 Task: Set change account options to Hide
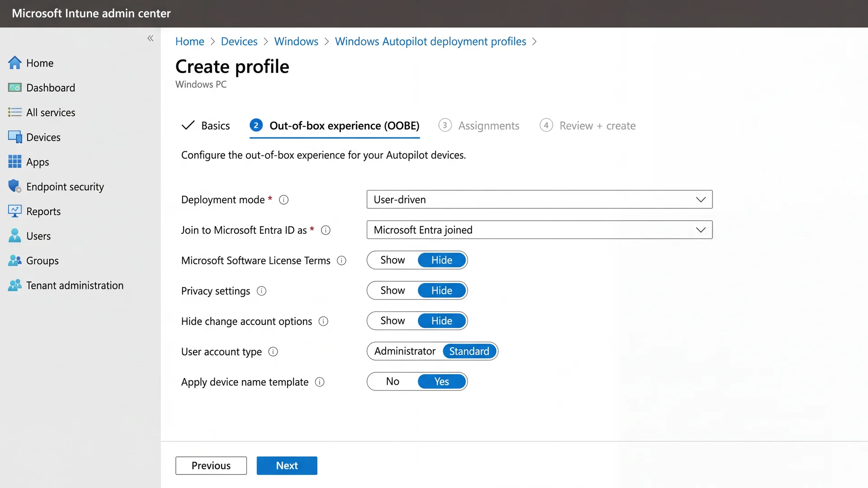[x=442, y=321]
